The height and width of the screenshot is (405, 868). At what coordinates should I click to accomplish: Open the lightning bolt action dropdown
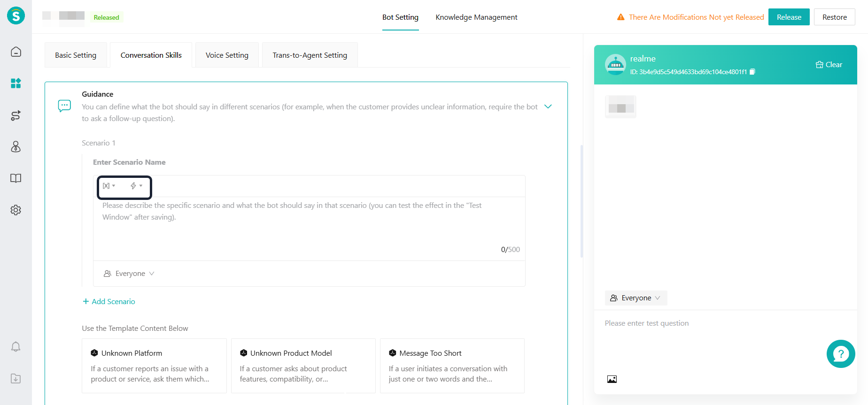[136, 186]
